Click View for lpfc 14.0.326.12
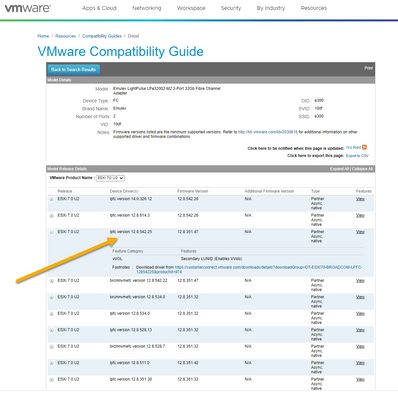Viewport: 398px width, 400px height. [360, 199]
